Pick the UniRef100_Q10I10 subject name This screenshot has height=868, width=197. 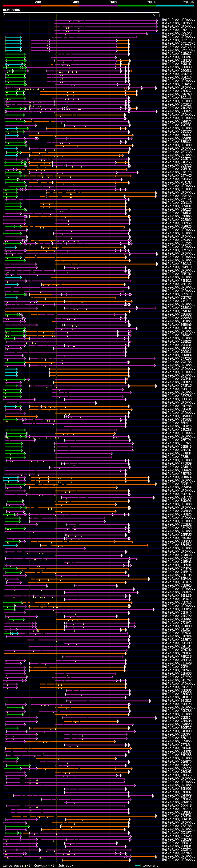[x=177, y=172]
